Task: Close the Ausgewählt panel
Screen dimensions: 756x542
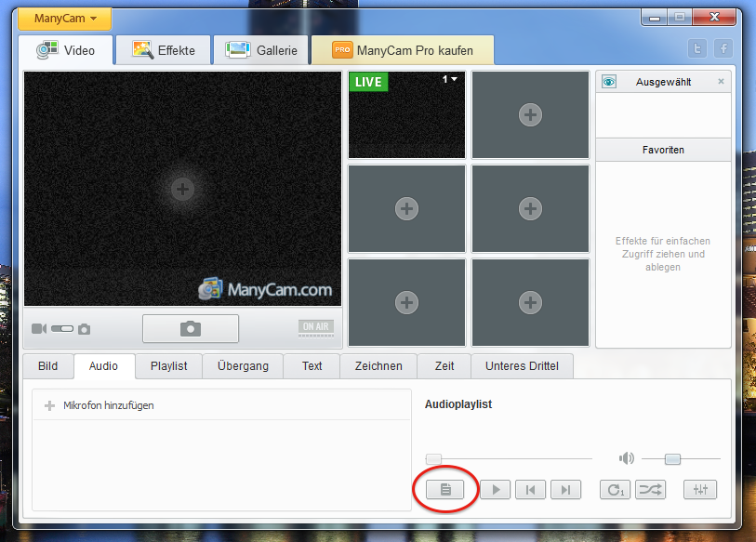Action: 721,82
